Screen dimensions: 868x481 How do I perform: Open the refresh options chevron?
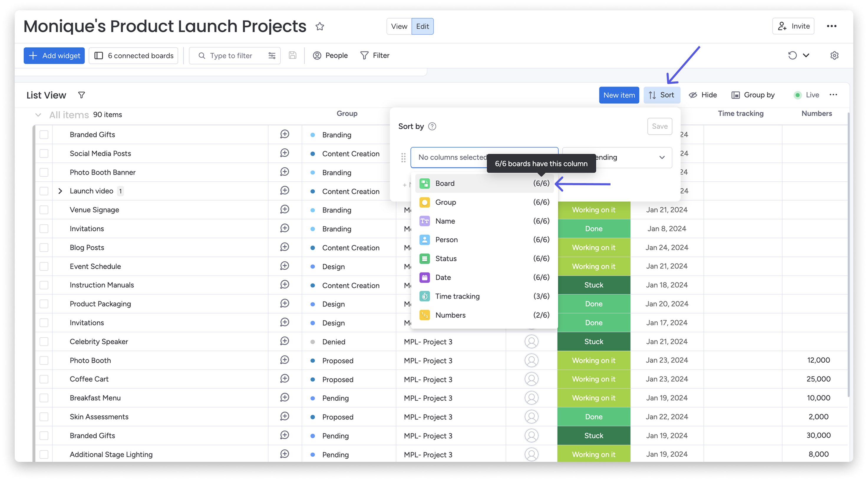pos(806,56)
